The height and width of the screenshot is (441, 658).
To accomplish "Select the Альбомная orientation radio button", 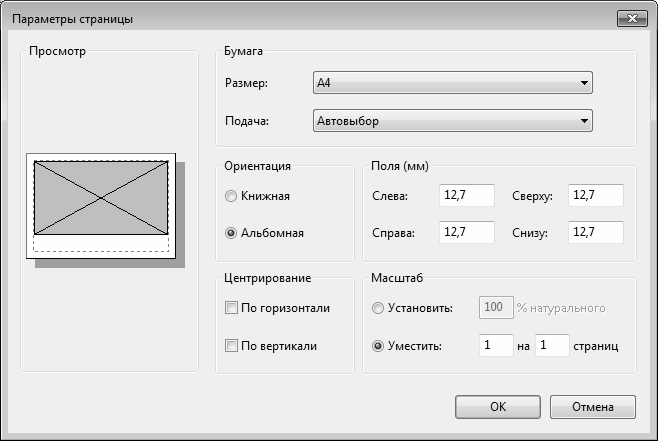I will tap(231, 233).
